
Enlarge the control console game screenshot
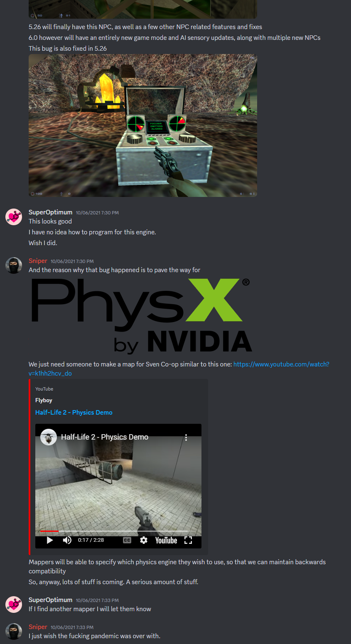tap(143, 125)
